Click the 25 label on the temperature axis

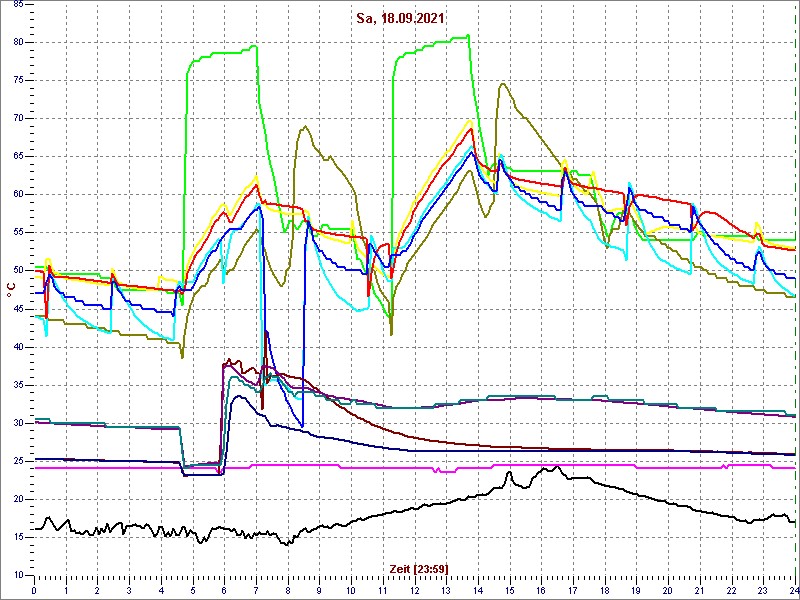(17, 461)
